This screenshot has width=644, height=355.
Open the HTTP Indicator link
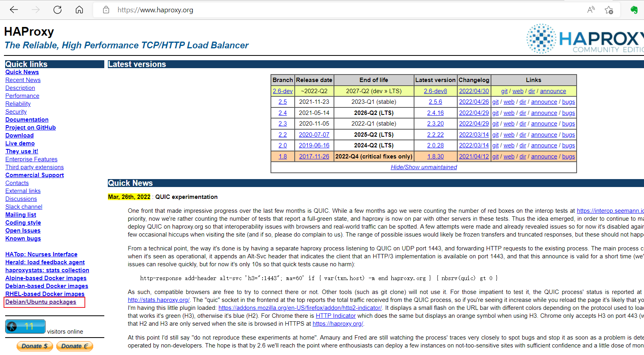click(336, 316)
